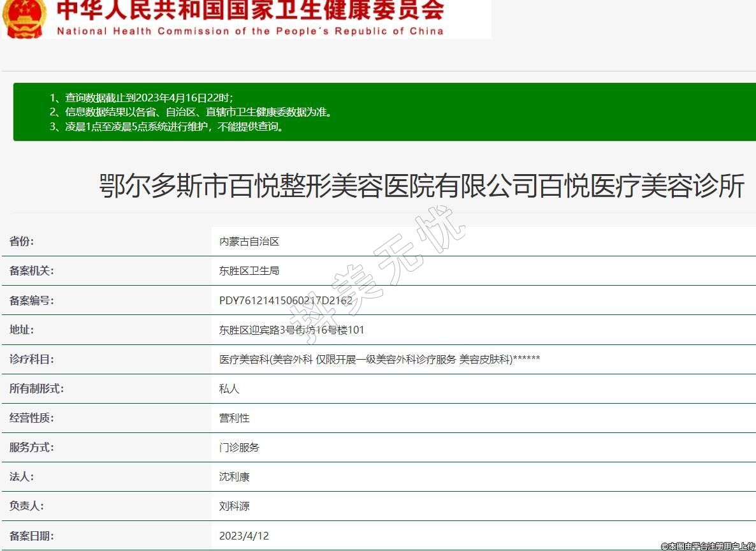Click the responsible person name 刘科源

pyautogui.click(x=234, y=506)
